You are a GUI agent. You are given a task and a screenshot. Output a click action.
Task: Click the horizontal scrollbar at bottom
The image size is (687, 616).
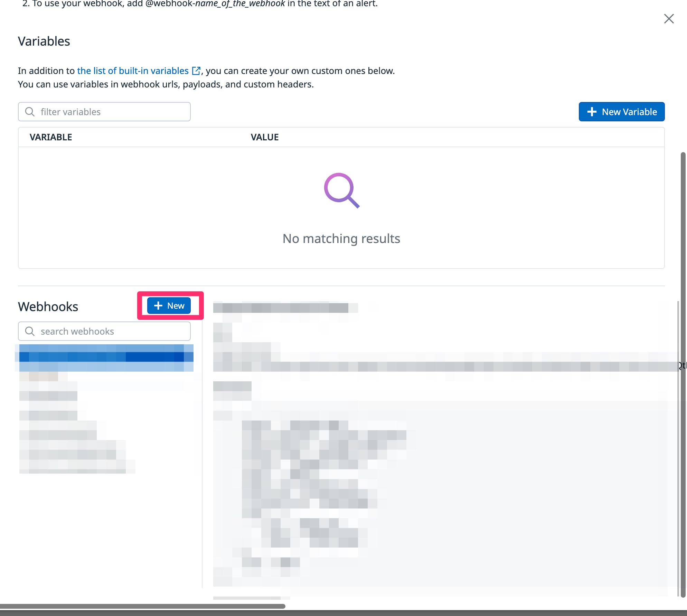[x=142, y=606]
